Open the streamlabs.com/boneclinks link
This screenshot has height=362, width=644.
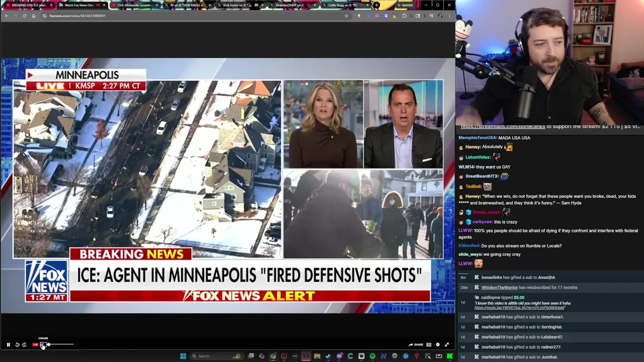coord(503,127)
